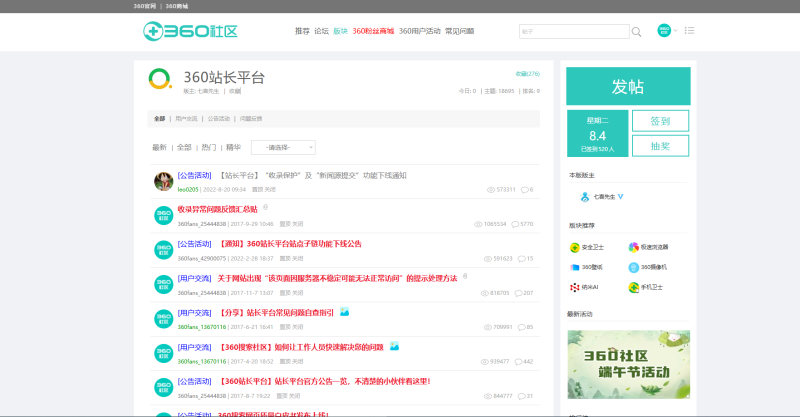Expand the -请选择- filter dropdown
Image resolution: width=800 pixels, height=417 pixels.
[x=283, y=148]
